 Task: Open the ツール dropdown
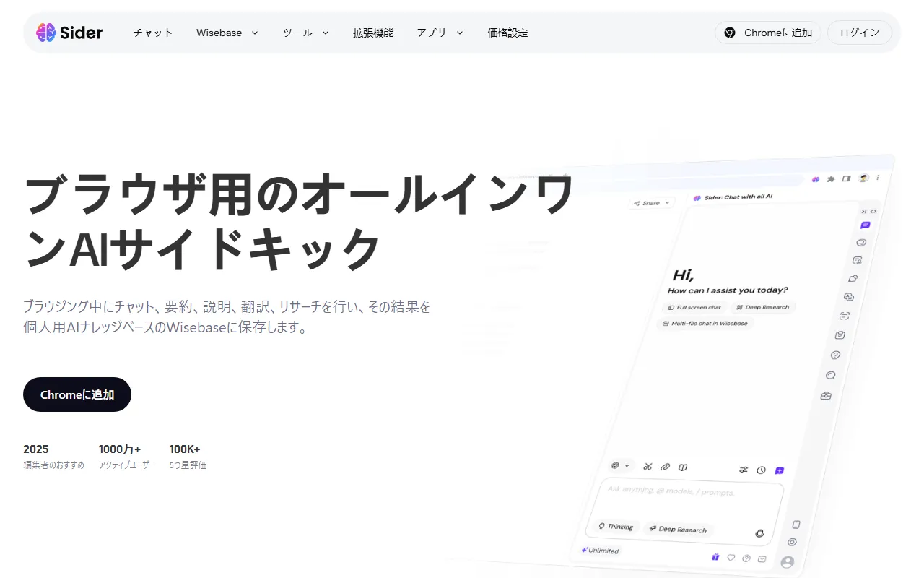pyautogui.click(x=305, y=33)
